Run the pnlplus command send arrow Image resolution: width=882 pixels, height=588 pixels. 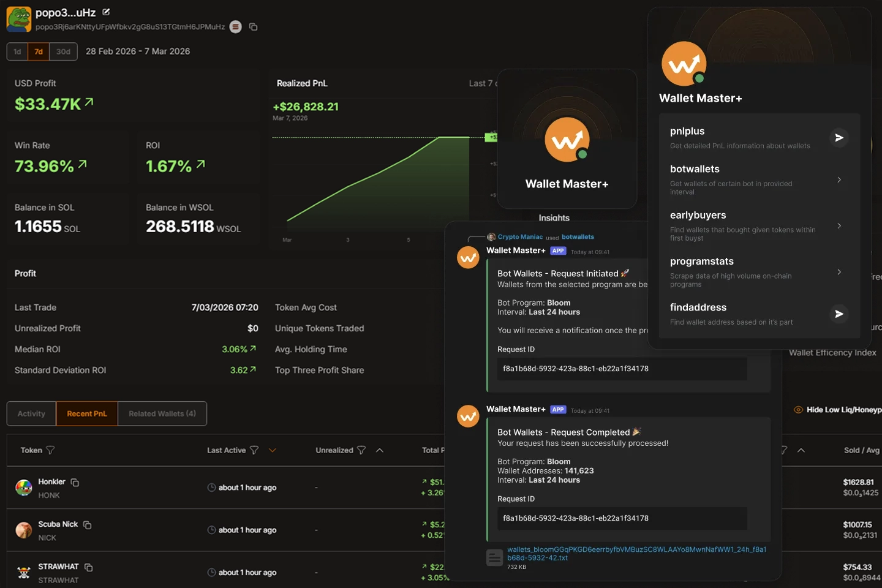[839, 138]
